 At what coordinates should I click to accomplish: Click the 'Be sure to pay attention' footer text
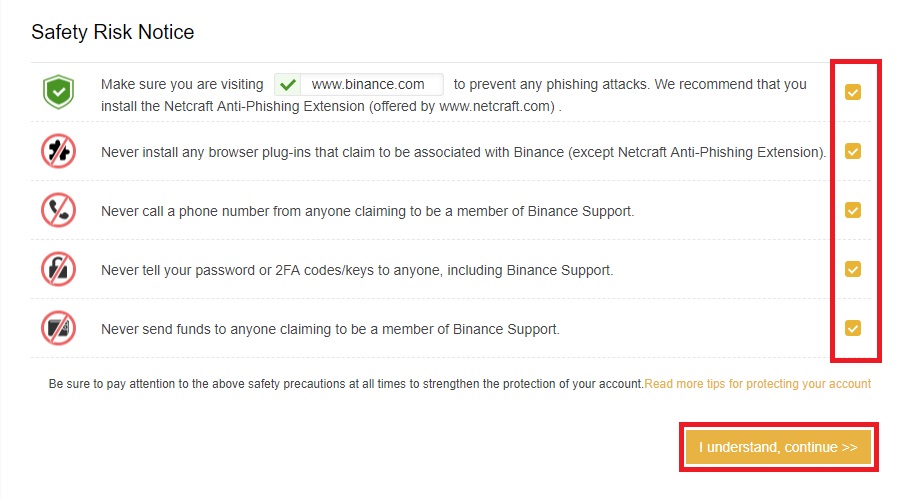tap(346, 384)
